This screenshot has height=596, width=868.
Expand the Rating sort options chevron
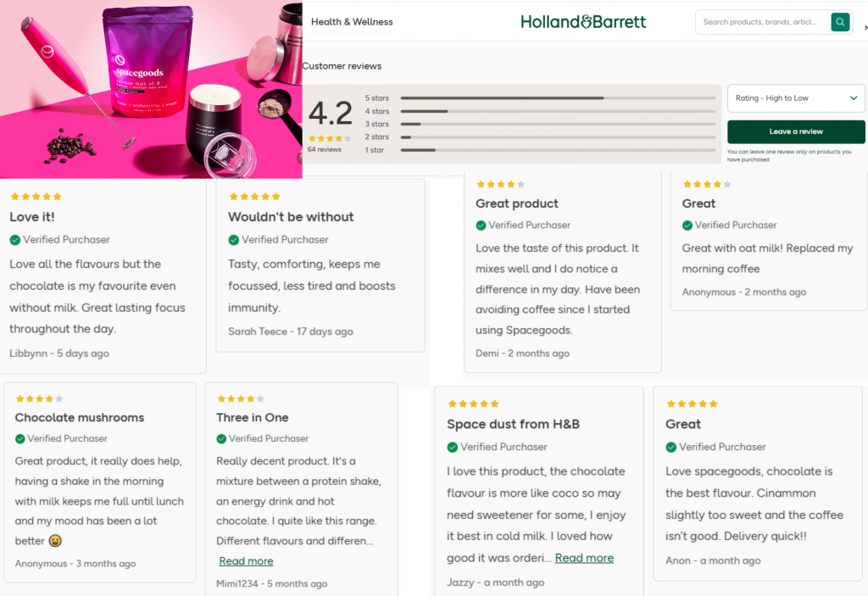(854, 98)
